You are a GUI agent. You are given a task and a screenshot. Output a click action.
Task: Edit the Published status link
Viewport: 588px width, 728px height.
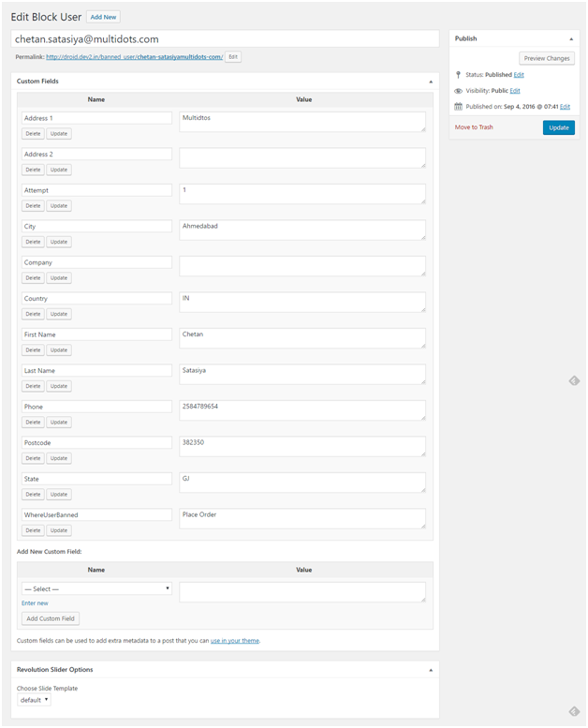pyautogui.click(x=519, y=75)
